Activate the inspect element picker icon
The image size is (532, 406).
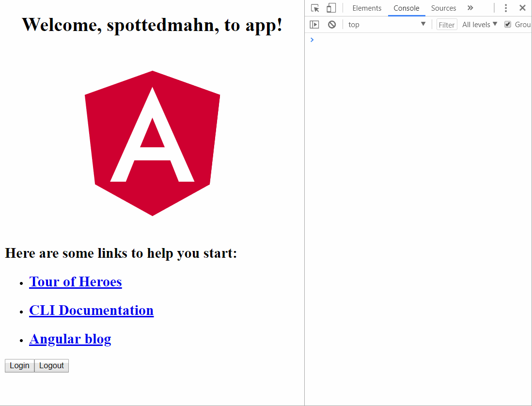pyautogui.click(x=315, y=8)
